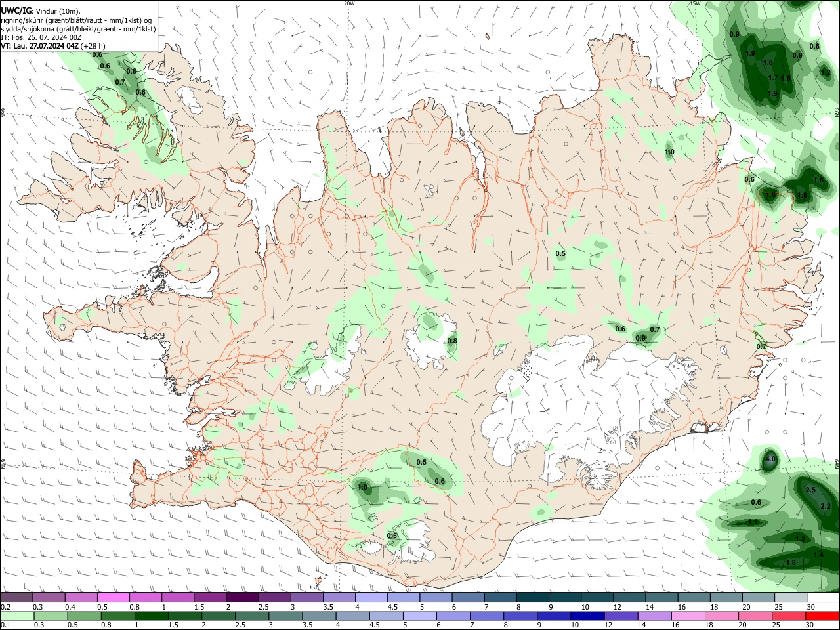Click the dark teal snow swatch labeled 10
The image size is (840, 630).
[x=597, y=597]
